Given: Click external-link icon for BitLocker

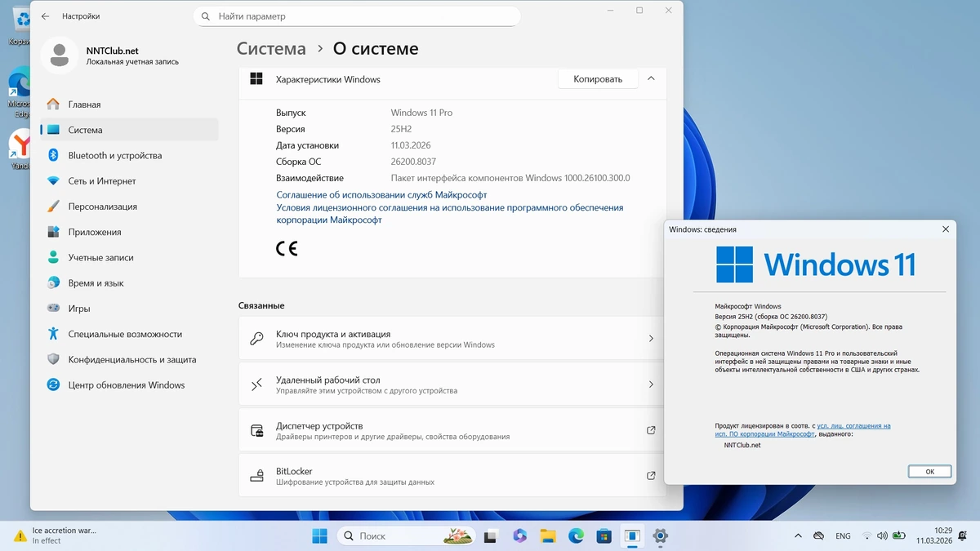Looking at the screenshot, I should point(651,476).
